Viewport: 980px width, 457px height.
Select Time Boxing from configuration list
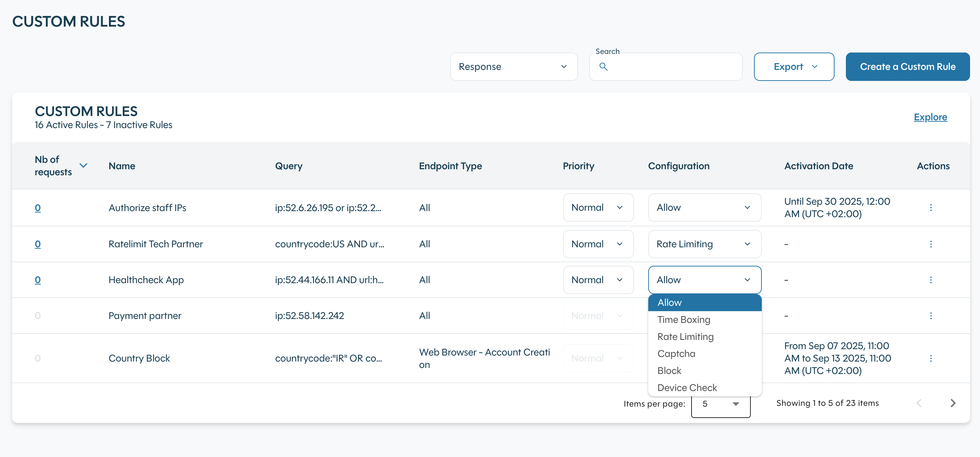684,320
